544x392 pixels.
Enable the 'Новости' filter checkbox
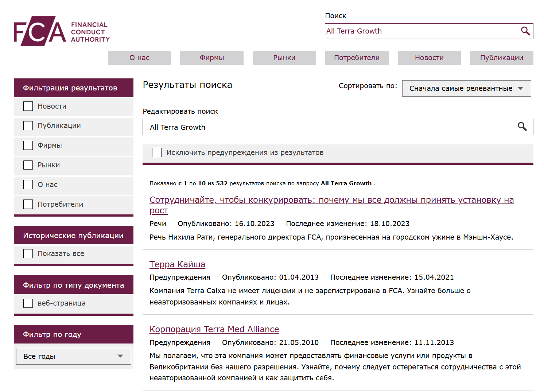[28, 106]
